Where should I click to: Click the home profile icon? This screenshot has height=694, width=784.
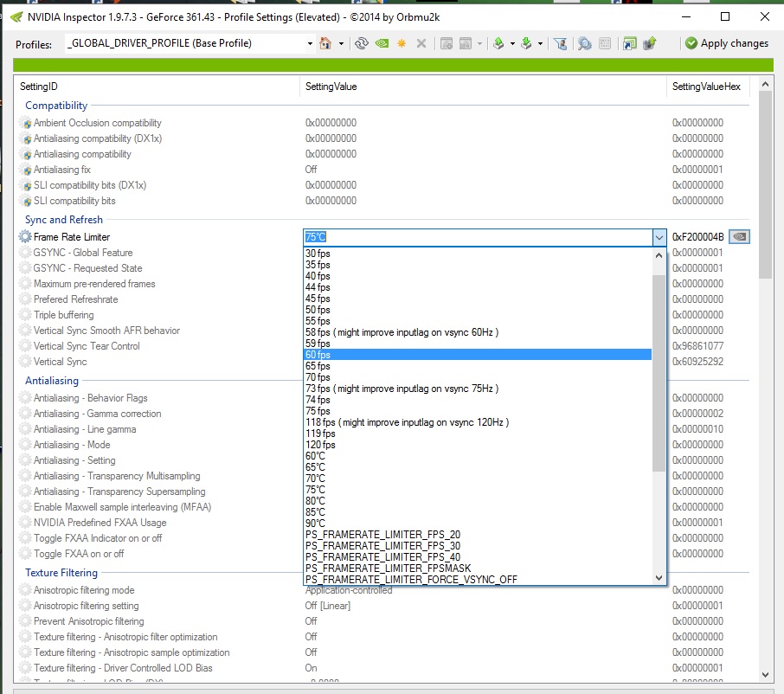325,43
